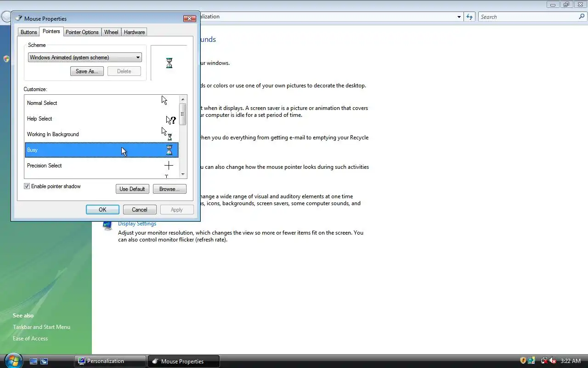The height and width of the screenshot is (368, 588).
Task: Minimize the Personalization window
Action: [x=553, y=4]
